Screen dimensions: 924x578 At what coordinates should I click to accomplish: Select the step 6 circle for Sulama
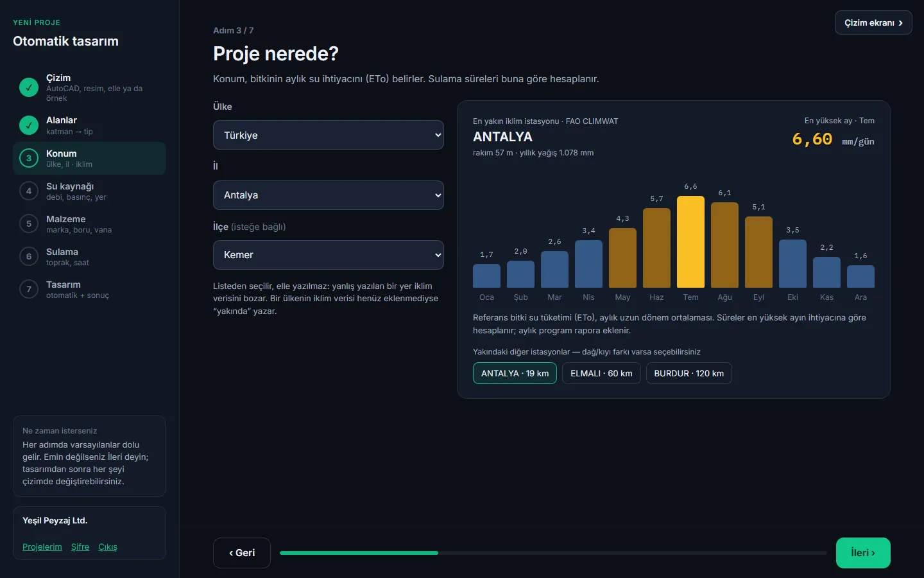coord(29,257)
